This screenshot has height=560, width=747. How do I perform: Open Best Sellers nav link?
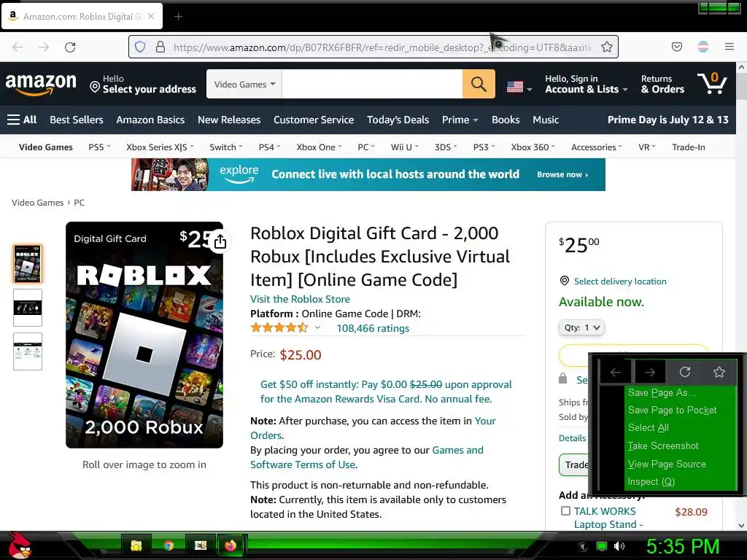pyautogui.click(x=77, y=120)
